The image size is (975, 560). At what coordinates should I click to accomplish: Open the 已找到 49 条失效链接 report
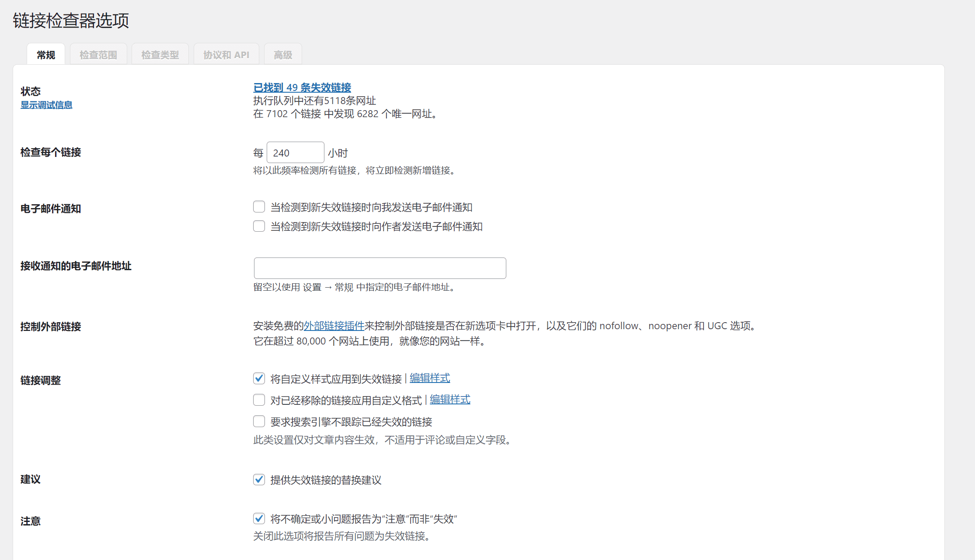pos(302,87)
